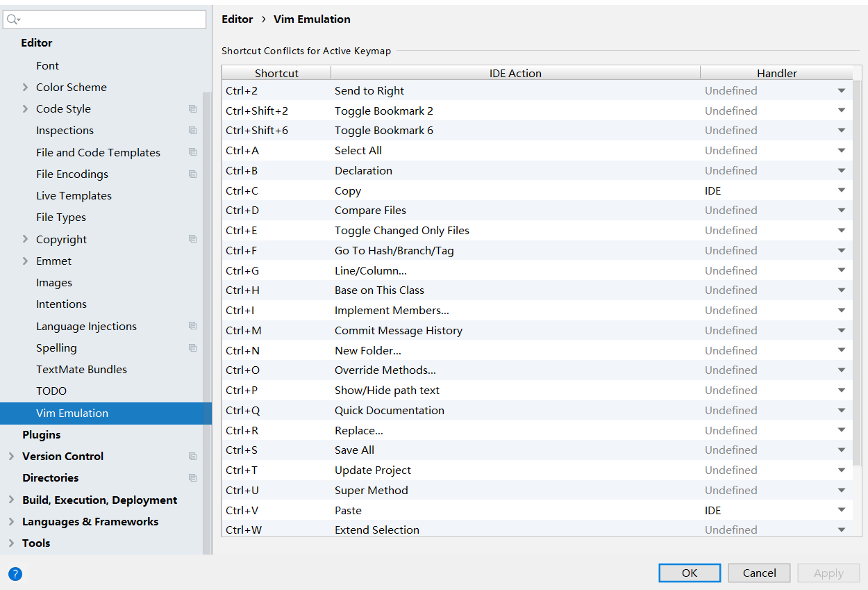Click the Language Injections override icon

[192, 326]
